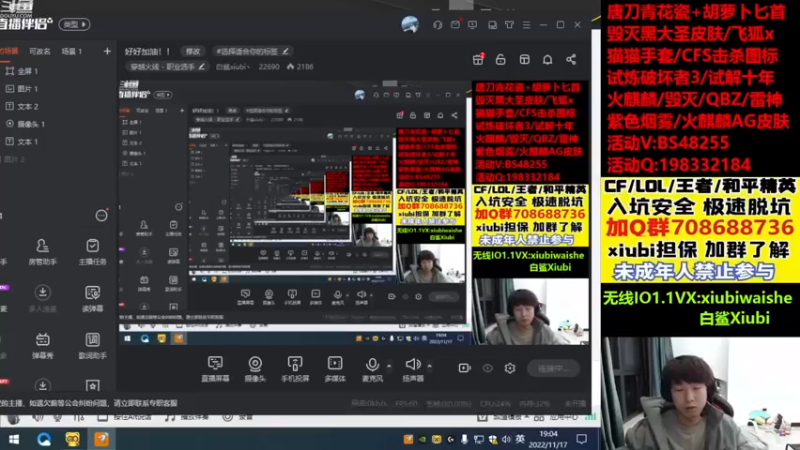Open 房管助手 room manager assistant
Image resolution: width=800 pixels, height=450 pixels.
[x=42, y=252]
